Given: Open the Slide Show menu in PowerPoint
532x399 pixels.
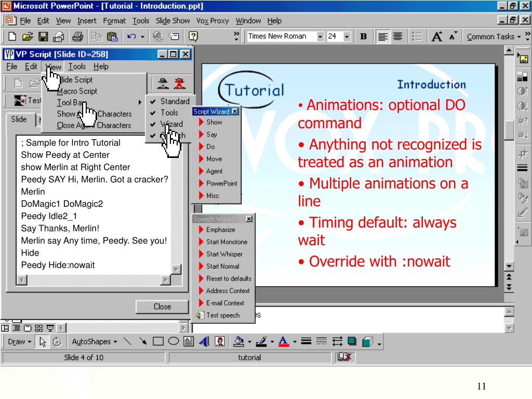Looking at the screenshot, I should [x=172, y=21].
